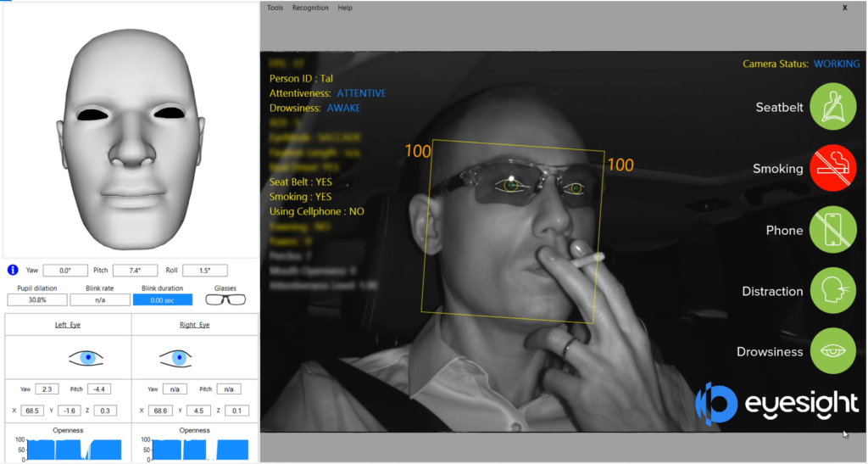This screenshot has height=464, width=868.
Task: Click the red Smoking alert icon
Action: point(833,168)
